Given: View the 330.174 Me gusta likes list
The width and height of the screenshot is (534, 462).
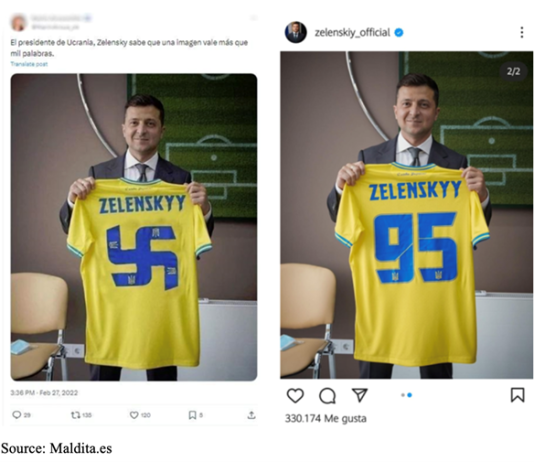Looking at the screenshot, I should [326, 418].
